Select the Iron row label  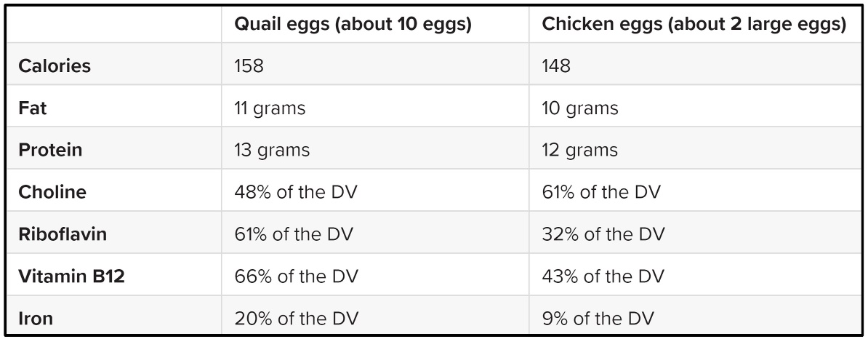[36, 319]
